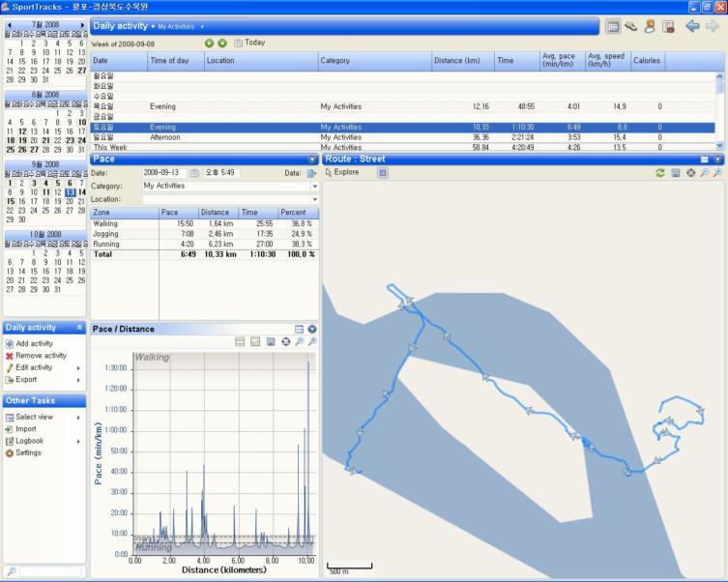
Task: Go back with the blue left arrow
Action: [x=692, y=26]
